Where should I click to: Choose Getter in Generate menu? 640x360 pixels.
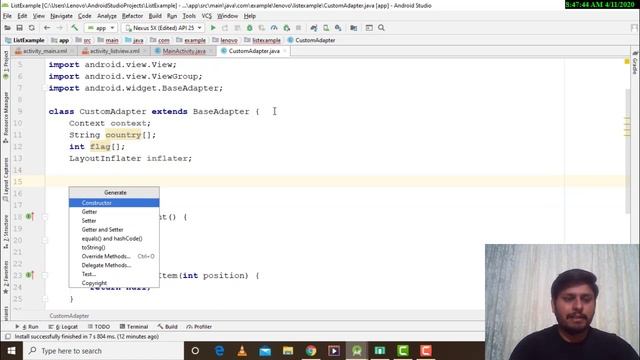click(x=114, y=212)
